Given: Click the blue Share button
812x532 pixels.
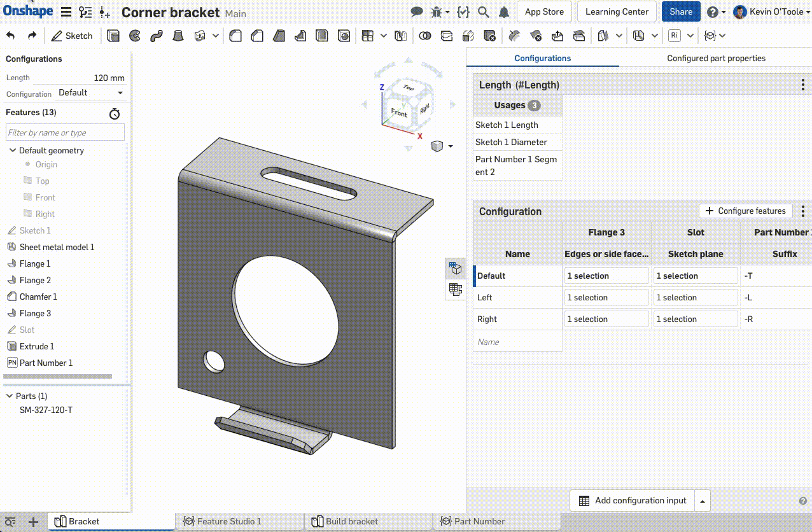Looking at the screenshot, I should click(681, 11).
